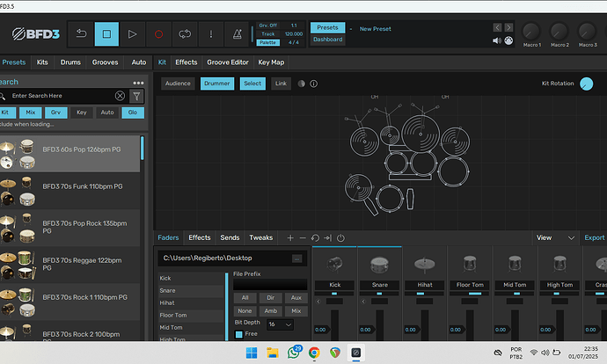Switch mixer to Tweaks tab

click(x=261, y=238)
